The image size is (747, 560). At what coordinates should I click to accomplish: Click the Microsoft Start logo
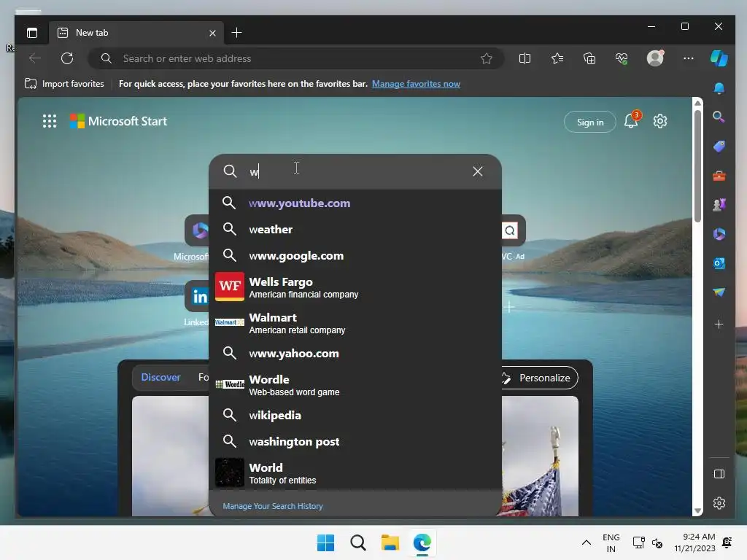tap(118, 121)
